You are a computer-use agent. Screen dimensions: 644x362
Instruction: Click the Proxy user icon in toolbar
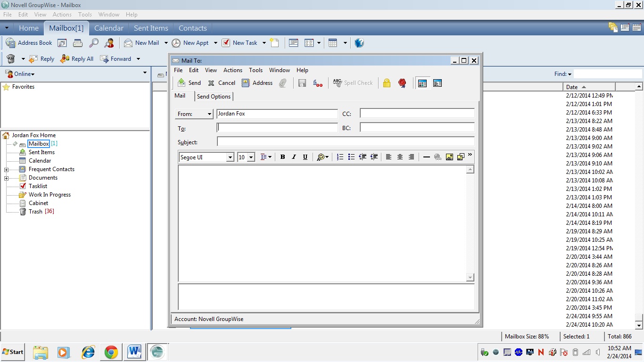click(109, 43)
